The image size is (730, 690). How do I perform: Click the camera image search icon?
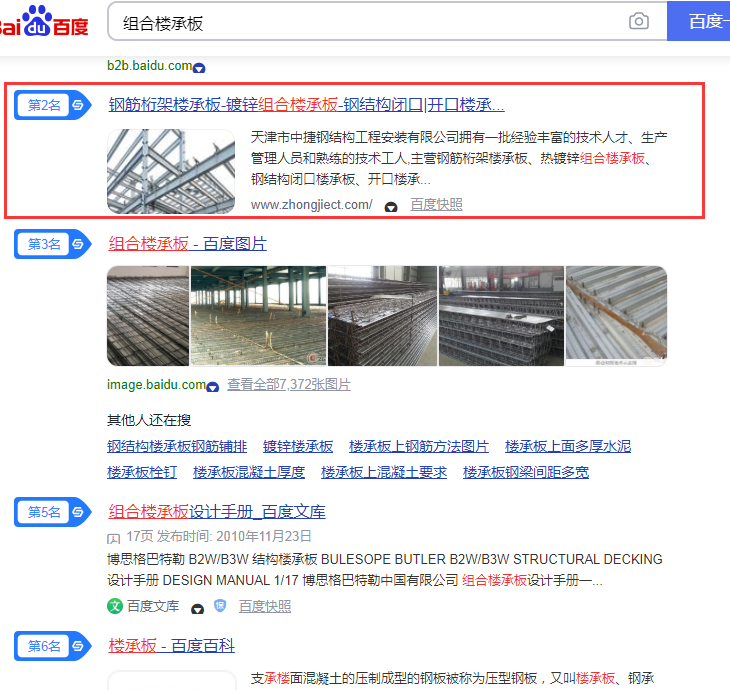(x=639, y=21)
